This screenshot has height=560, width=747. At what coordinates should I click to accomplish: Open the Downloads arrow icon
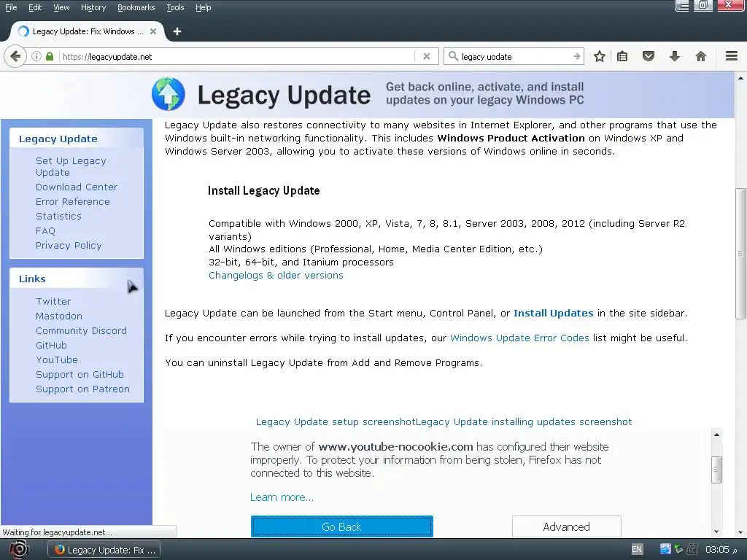pyautogui.click(x=675, y=57)
